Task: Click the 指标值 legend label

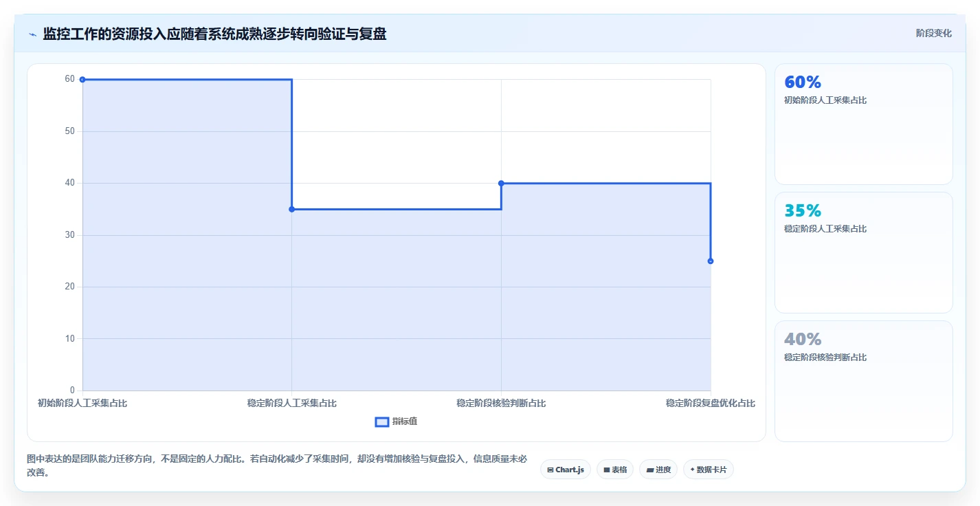Action: [405, 421]
